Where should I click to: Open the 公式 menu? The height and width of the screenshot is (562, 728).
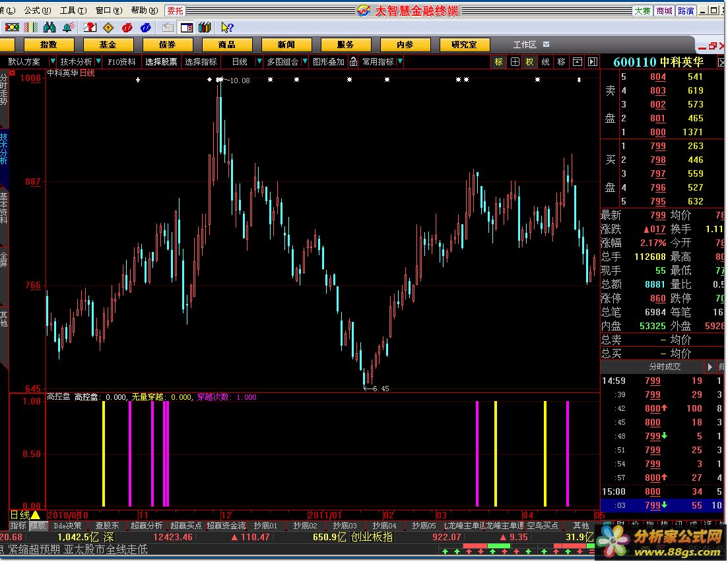click(x=37, y=10)
